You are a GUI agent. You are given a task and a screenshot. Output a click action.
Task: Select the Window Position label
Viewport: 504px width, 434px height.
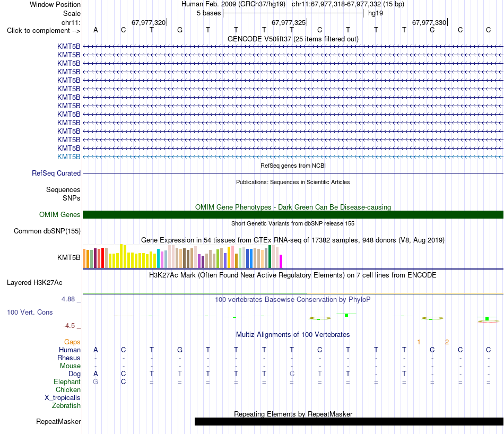tap(55, 4)
